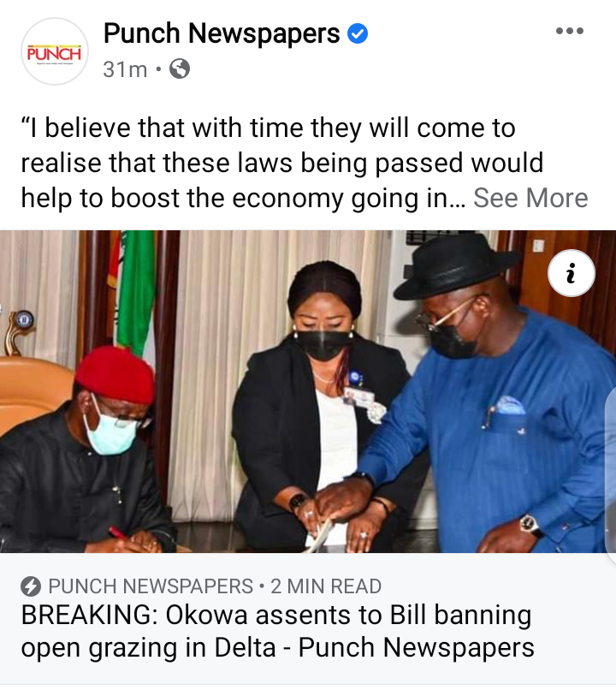Tap the masked woman in black blazer
The height and width of the screenshot is (696, 616).
(322, 404)
